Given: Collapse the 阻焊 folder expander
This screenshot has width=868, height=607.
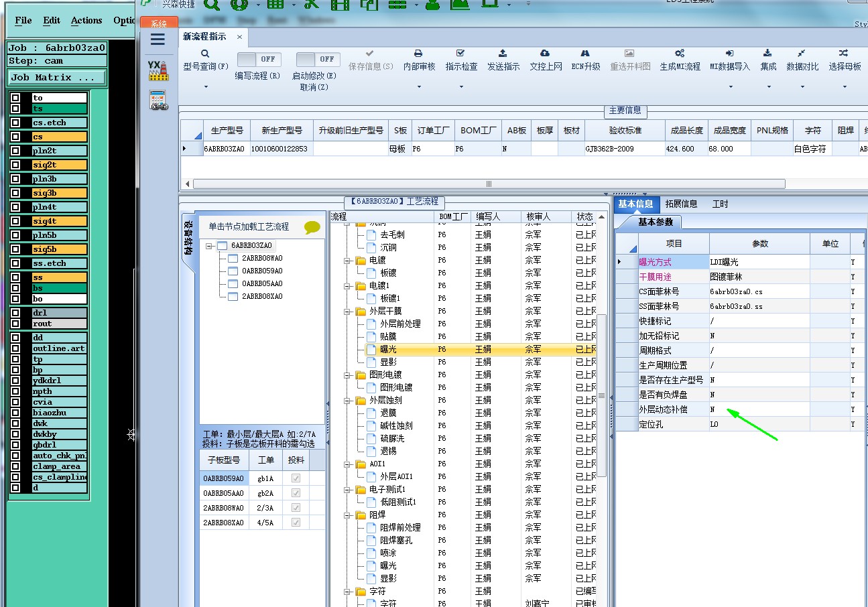Looking at the screenshot, I should [x=347, y=515].
